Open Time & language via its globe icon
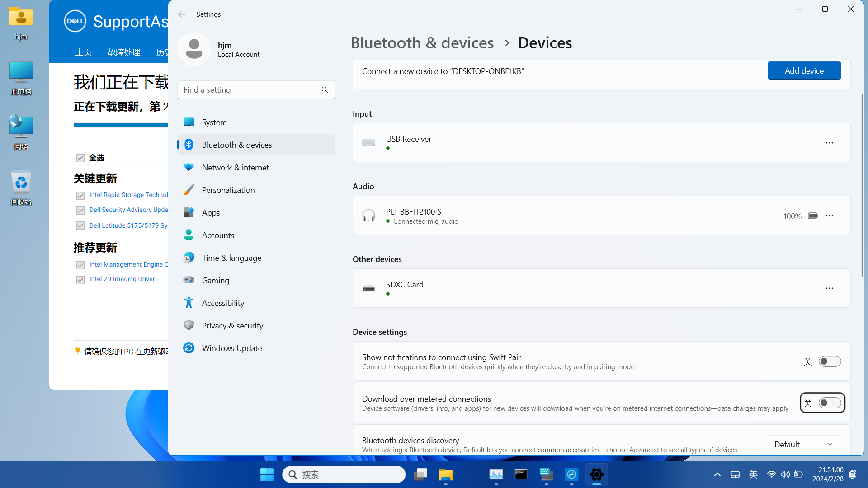868x488 pixels. pyautogui.click(x=189, y=258)
